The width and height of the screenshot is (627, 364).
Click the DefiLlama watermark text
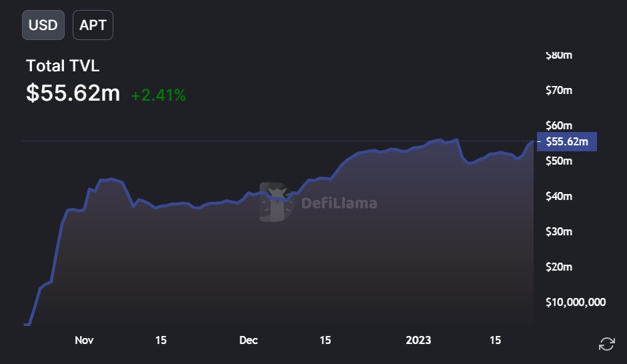point(339,203)
